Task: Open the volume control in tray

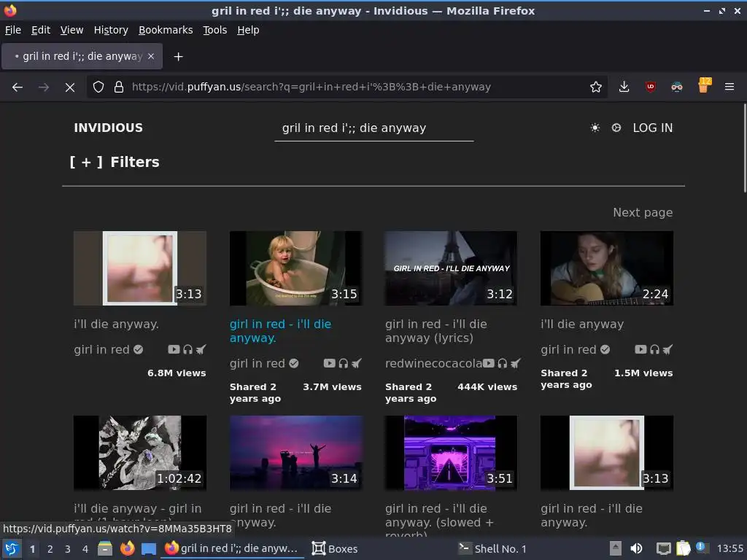Action: (636, 548)
